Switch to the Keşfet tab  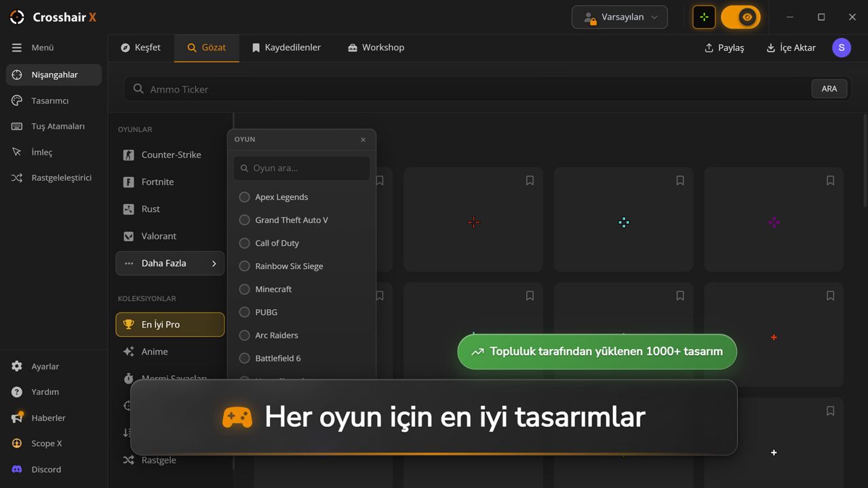coord(140,47)
